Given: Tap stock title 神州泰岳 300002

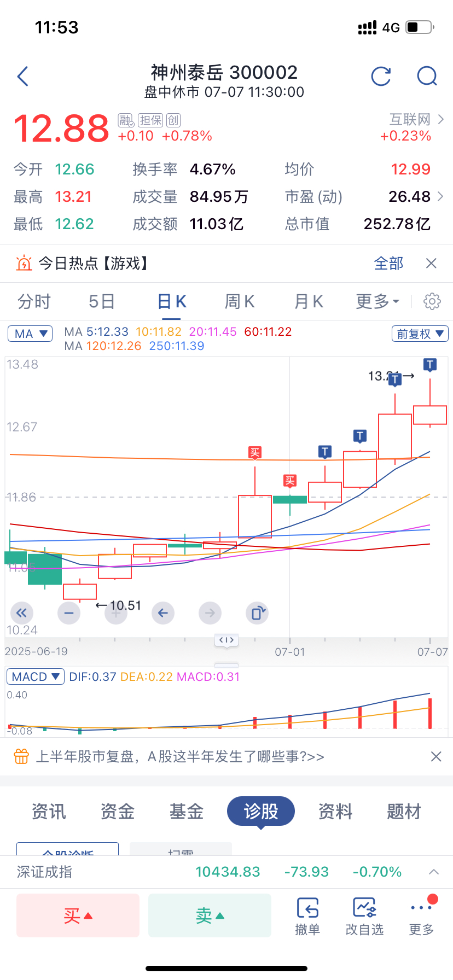Looking at the screenshot, I should pos(224,73).
